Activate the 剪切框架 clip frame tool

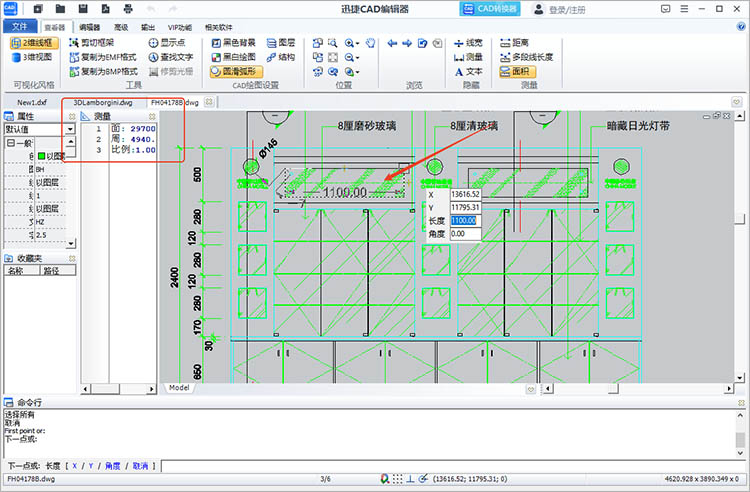tap(92, 43)
